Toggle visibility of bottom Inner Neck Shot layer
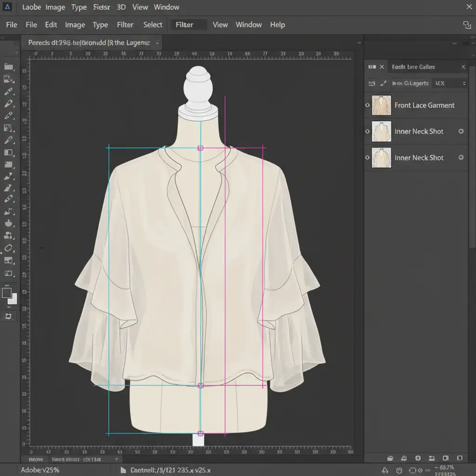 tap(368, 158)
